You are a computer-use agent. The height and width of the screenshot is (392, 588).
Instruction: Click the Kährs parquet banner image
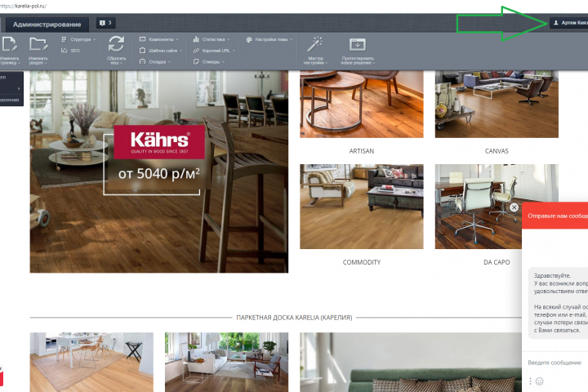[159, 171]
